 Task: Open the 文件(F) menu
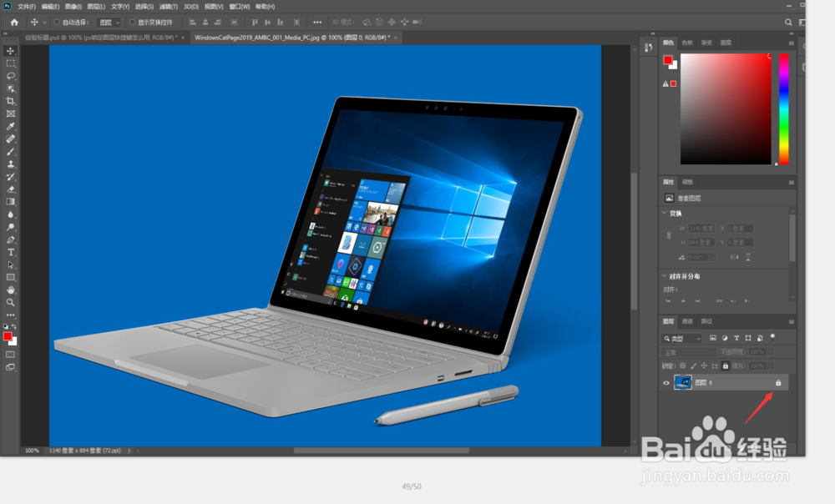point(27,7)
